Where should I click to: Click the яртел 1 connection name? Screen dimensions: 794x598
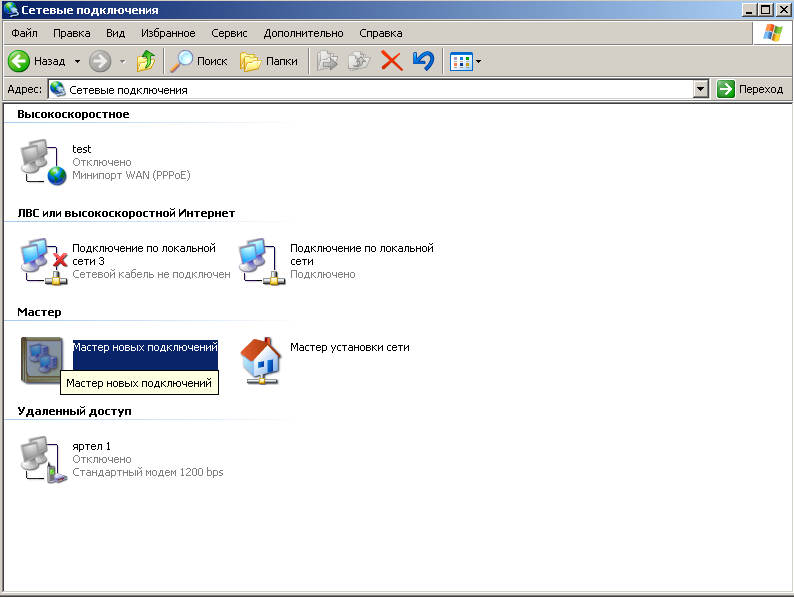[91, 446]
